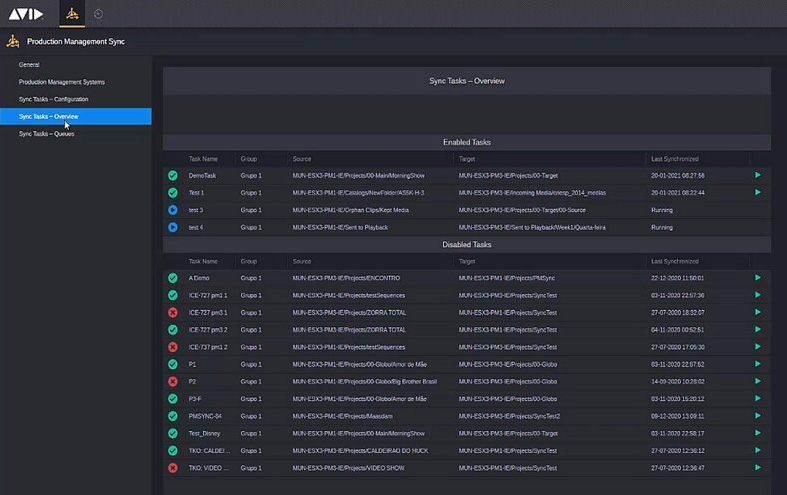
Task: Click the ENCONTRO source path of A Demo
Action: pyautogui.click(x=346, y=278)
